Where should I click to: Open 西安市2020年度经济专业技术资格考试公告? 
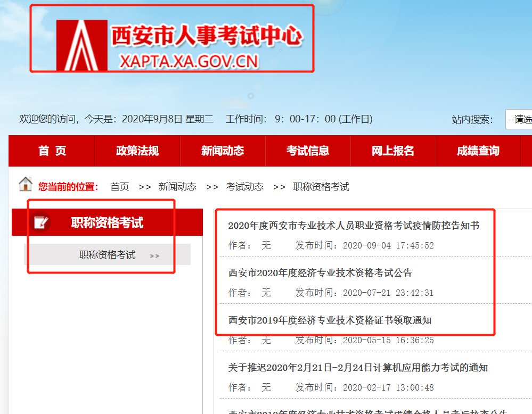click(320, 273)
